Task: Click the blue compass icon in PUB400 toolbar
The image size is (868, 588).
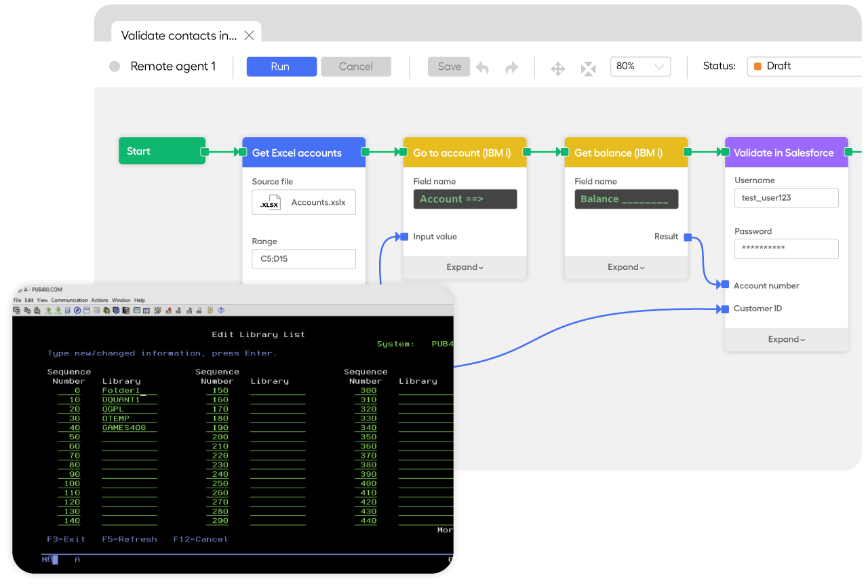Action: [x=77, y=311]
